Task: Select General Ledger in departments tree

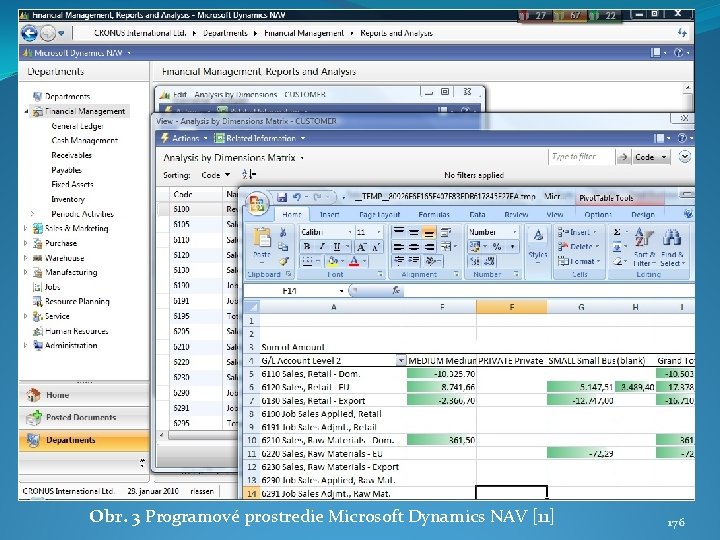Action: tap(77, 126)
